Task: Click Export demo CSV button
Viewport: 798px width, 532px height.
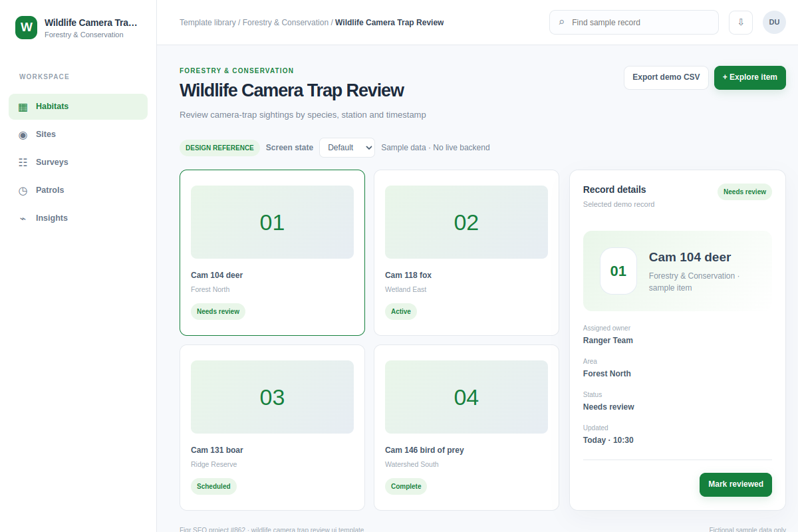Action: [x=666, y=77]
